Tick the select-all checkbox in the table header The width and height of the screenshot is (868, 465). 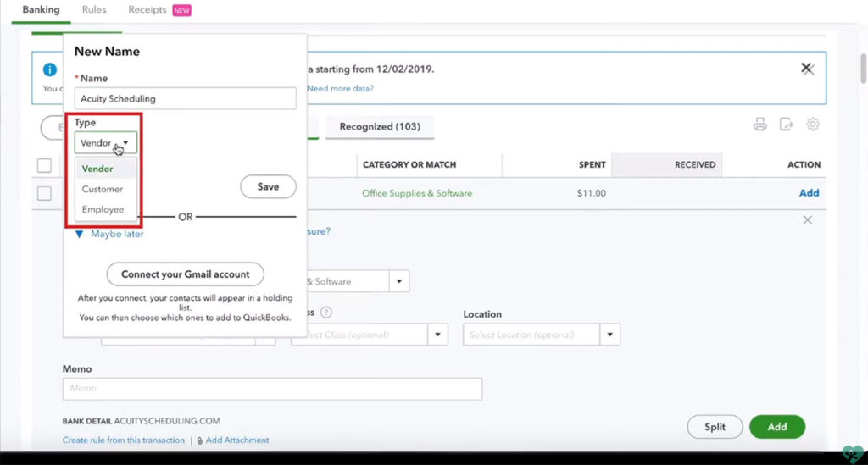(44, 165)
